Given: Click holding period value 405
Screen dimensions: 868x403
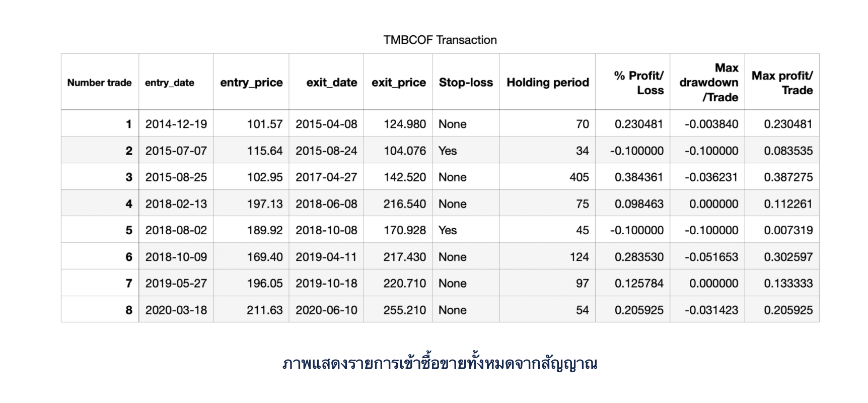Looking at the screenshot, I should pyautogui.click(x=579, y=177).
